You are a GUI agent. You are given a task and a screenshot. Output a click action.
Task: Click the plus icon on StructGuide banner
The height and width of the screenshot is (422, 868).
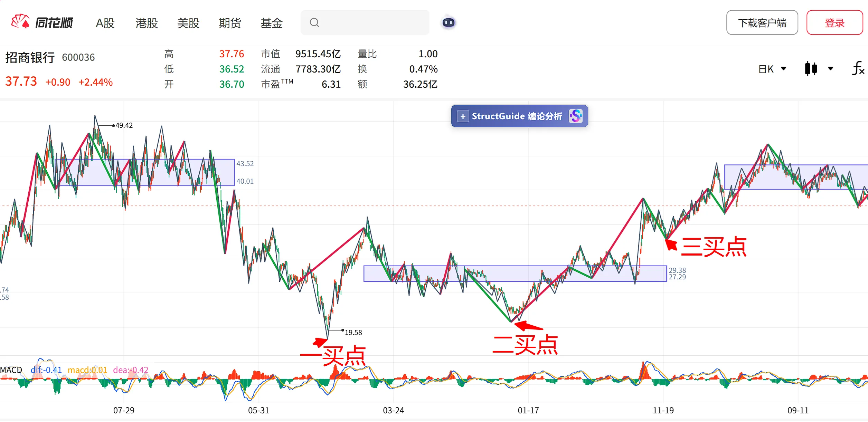tap(463, 116)
